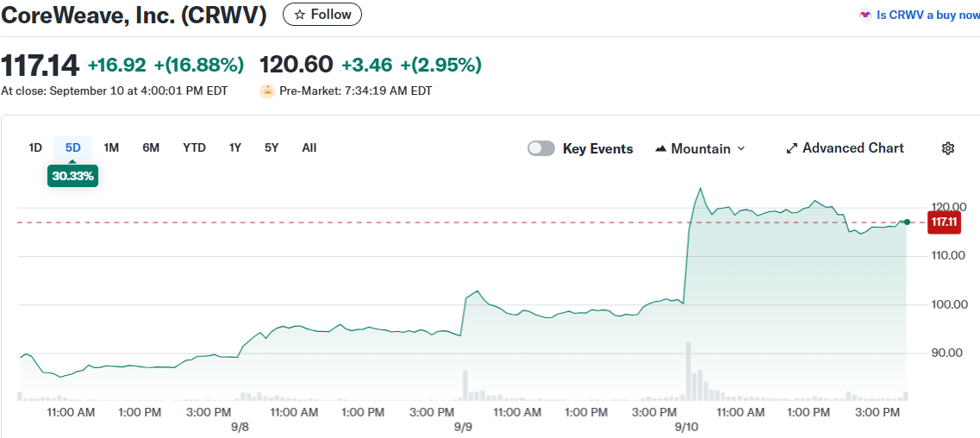Select the 5D time range
Image resolution: width=980 pixels, height=438 pixels.
coord(73,148)
